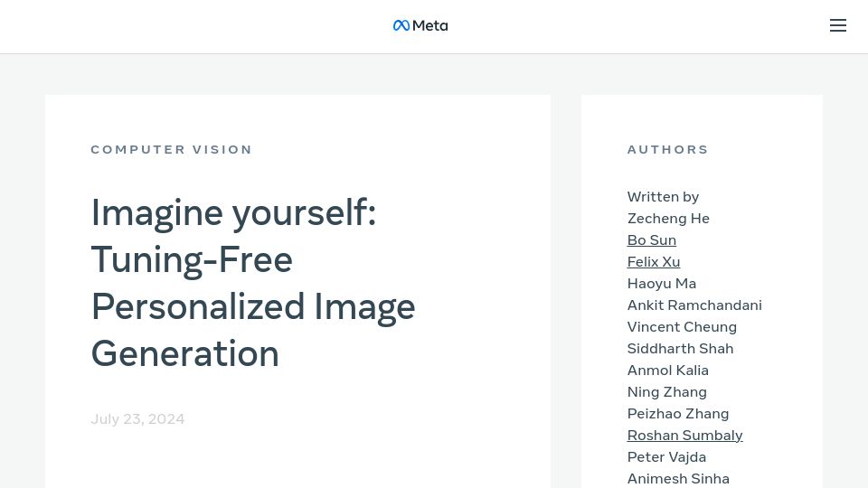Open author link Roshan Sumbaly
Viewport: 868px width, 488px height.
point(684,436)
